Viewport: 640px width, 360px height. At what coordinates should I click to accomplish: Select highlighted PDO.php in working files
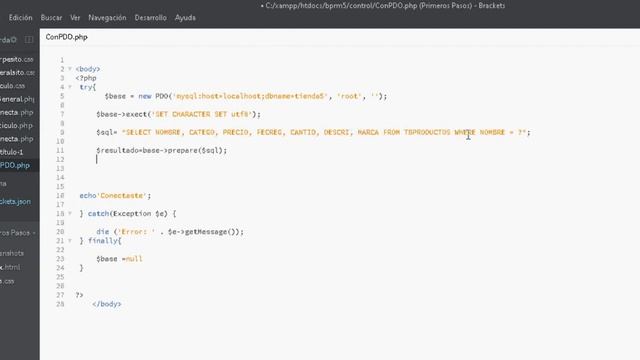point(15,165)
